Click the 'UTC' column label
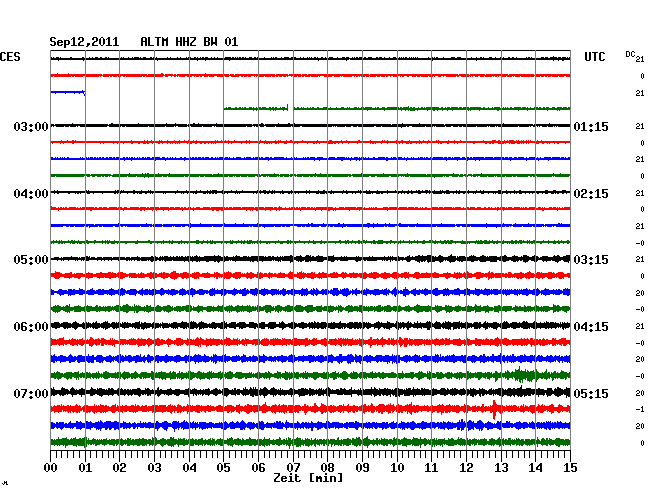This screenshot has width=650, height=494. click(x=595, y=57)
